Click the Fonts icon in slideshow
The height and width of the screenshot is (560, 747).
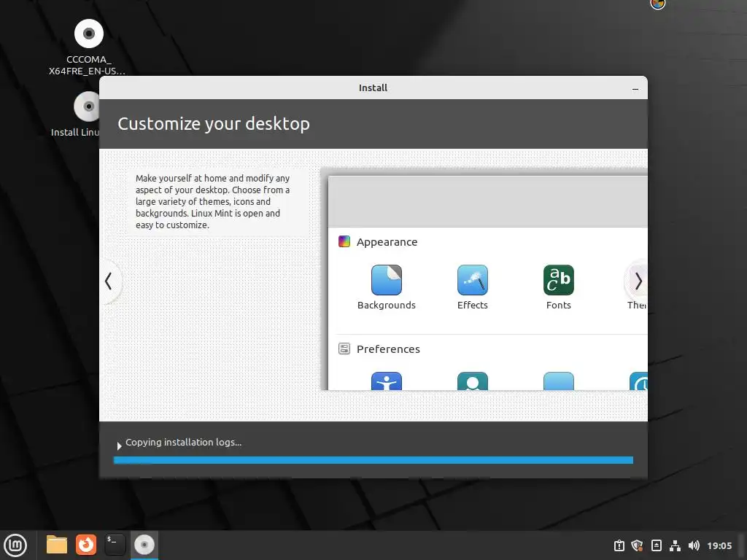558,280
